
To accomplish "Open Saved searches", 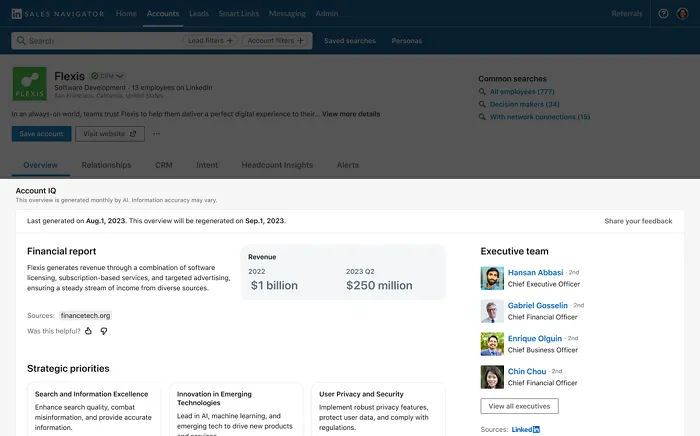I will tap(350, 41).
